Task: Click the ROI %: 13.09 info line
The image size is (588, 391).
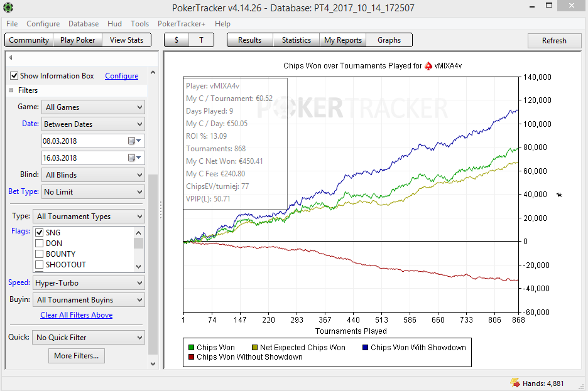Action: point(206,136)
